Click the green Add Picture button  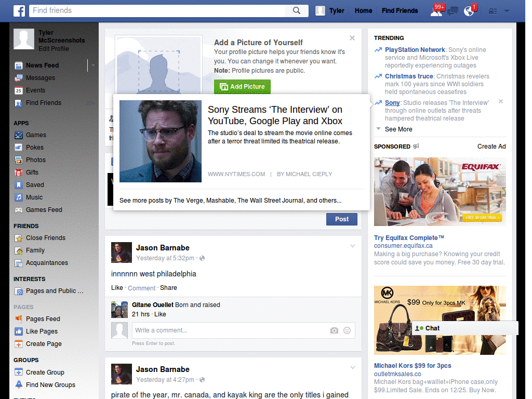click(242, 87)
